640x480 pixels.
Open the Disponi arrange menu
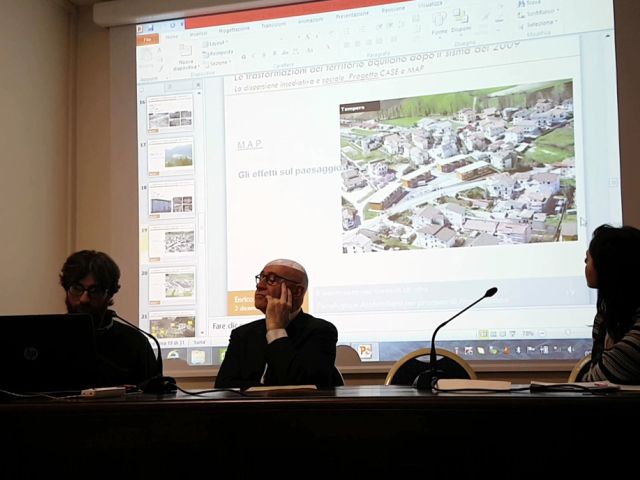[x=461, y=22]
